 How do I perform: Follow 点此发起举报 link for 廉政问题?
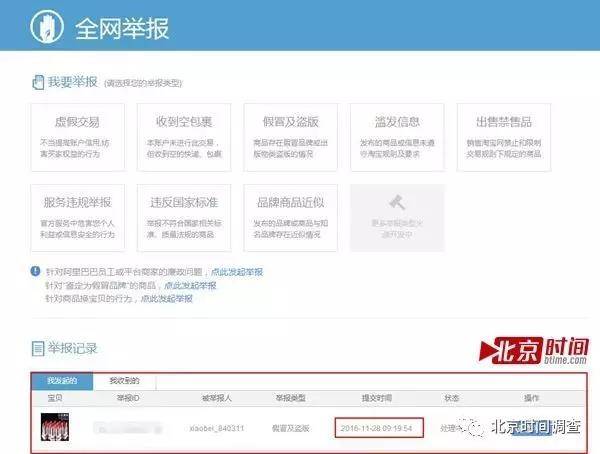(x=237, y=272)
